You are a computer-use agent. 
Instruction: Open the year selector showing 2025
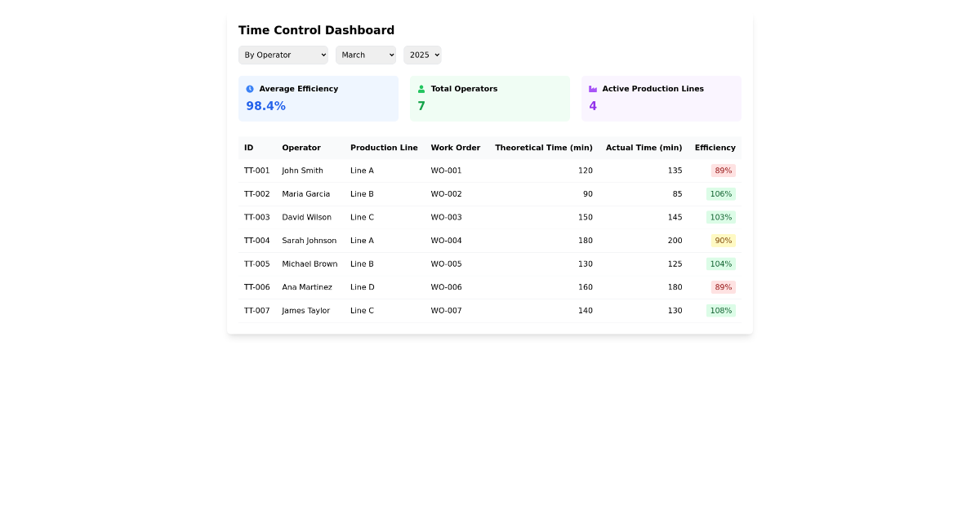[x=422, y=55]
